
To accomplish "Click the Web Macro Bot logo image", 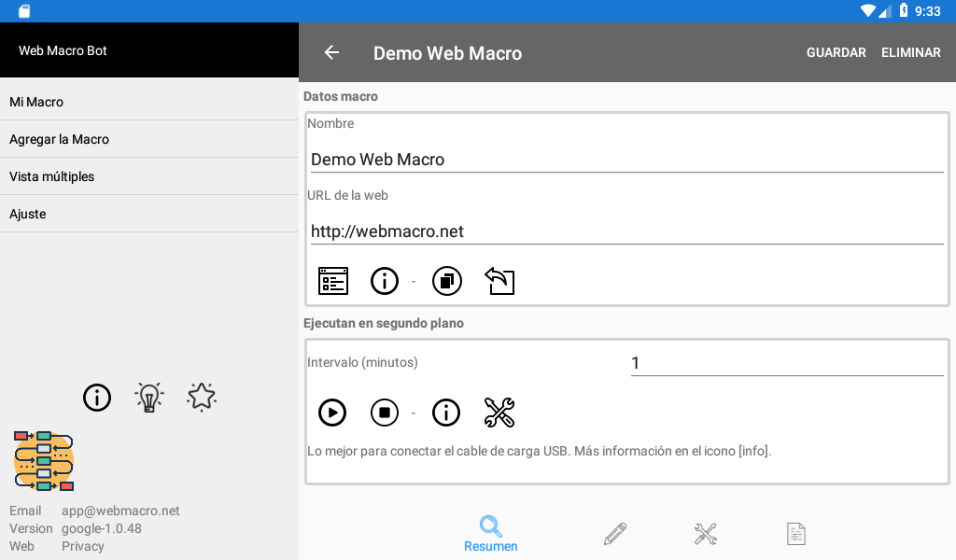I will click(x=44, y=461).
